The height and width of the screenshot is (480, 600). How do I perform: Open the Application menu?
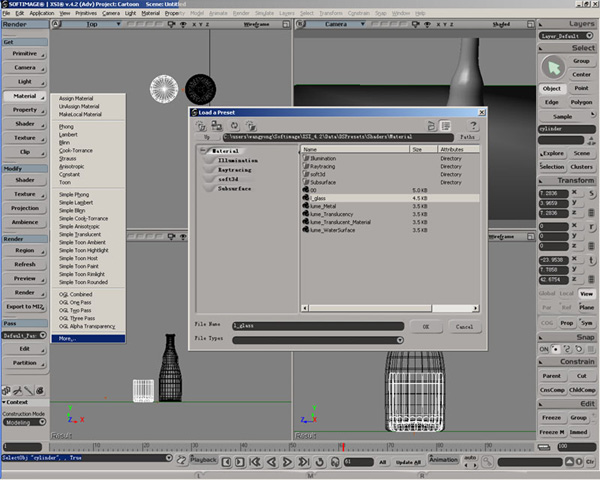[x=42, y=13]
